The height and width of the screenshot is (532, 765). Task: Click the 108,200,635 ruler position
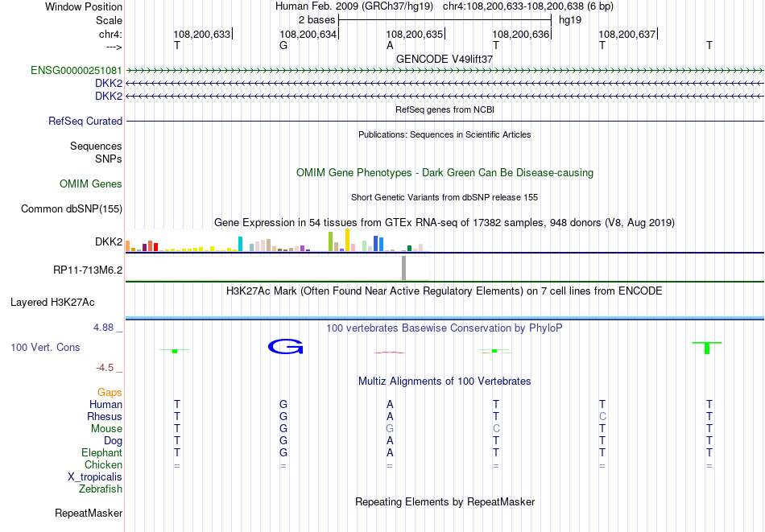coord(415,34)
